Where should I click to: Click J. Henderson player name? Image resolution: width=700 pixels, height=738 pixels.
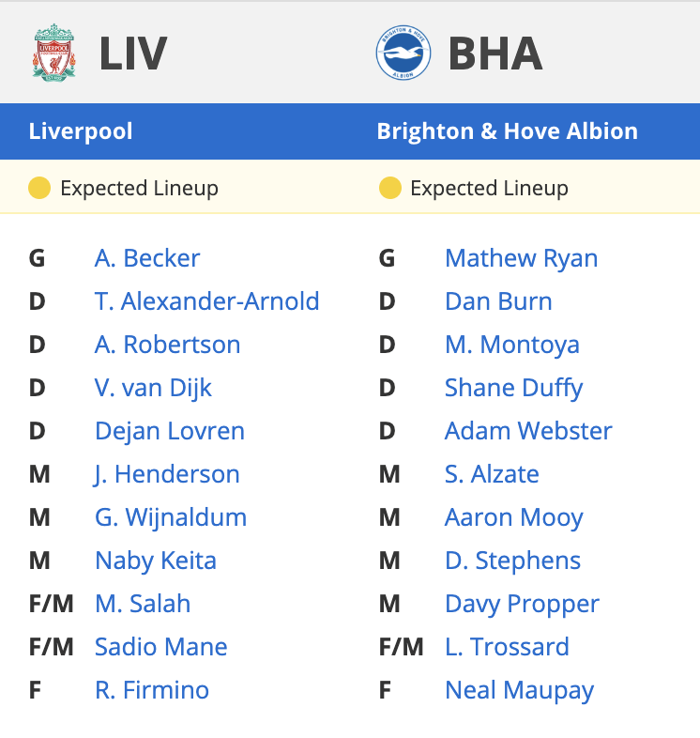pyautogui.click(x=166, y=474)
